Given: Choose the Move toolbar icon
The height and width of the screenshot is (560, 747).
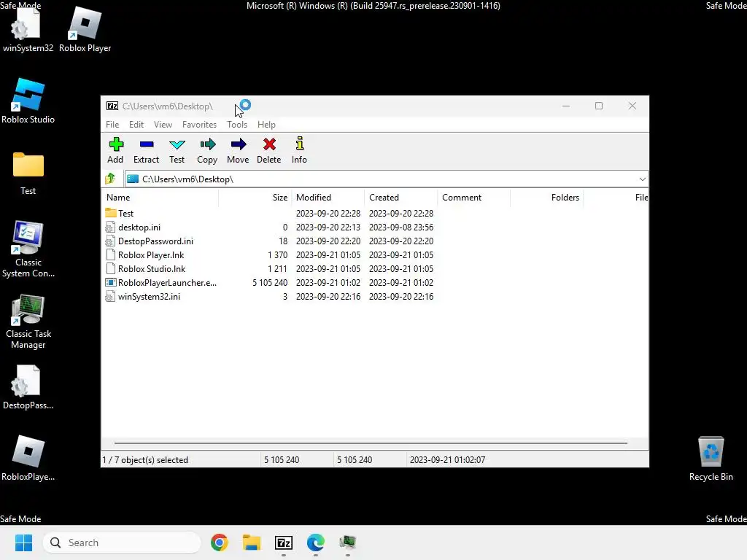Looking at the screenshot, I should click(238, 150).
